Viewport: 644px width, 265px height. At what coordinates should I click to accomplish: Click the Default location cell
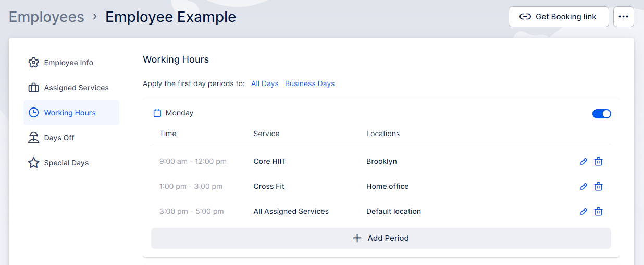point(393,212)
